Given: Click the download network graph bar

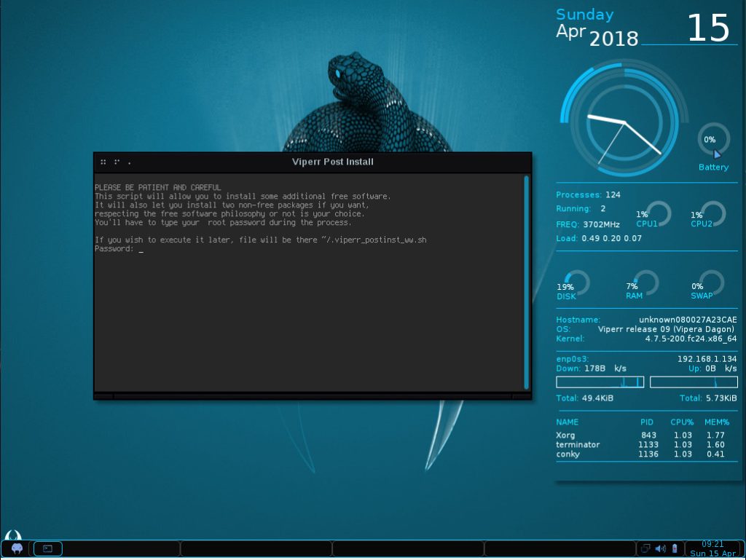Looking at the screenshot, I should click(600, 382).
